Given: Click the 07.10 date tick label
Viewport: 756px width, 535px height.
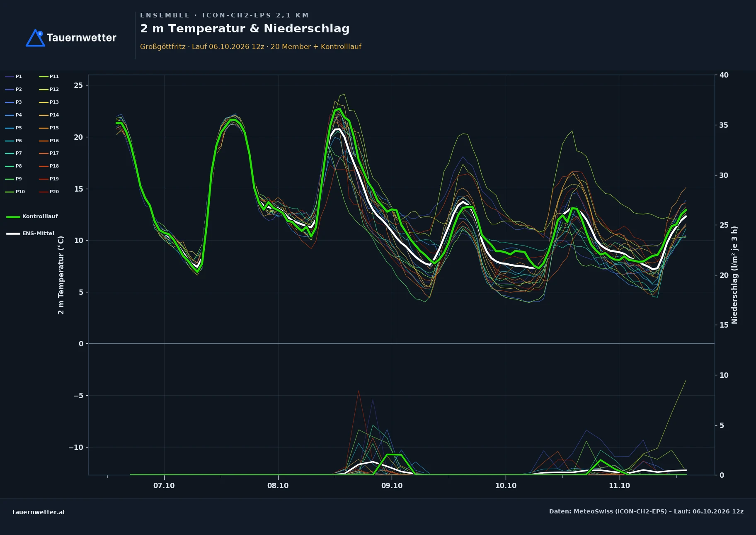Looking at the screenshot, I should pyautogui.click(x=164, y=486).
